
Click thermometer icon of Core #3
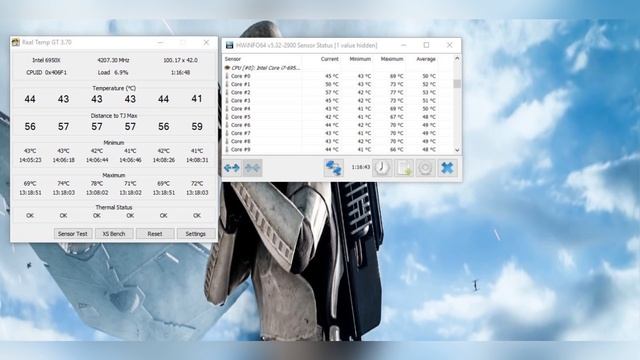(x=227, y=100)
